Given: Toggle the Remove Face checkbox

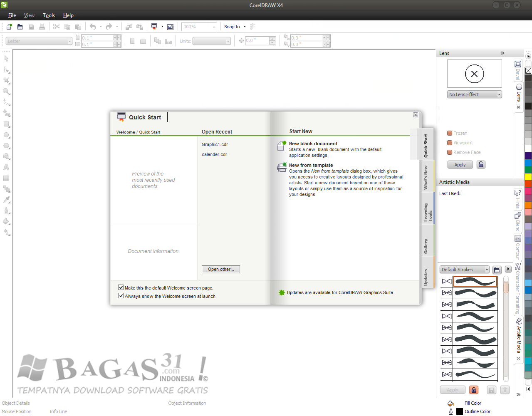Looking at the screenshot, I should (450, 152).
